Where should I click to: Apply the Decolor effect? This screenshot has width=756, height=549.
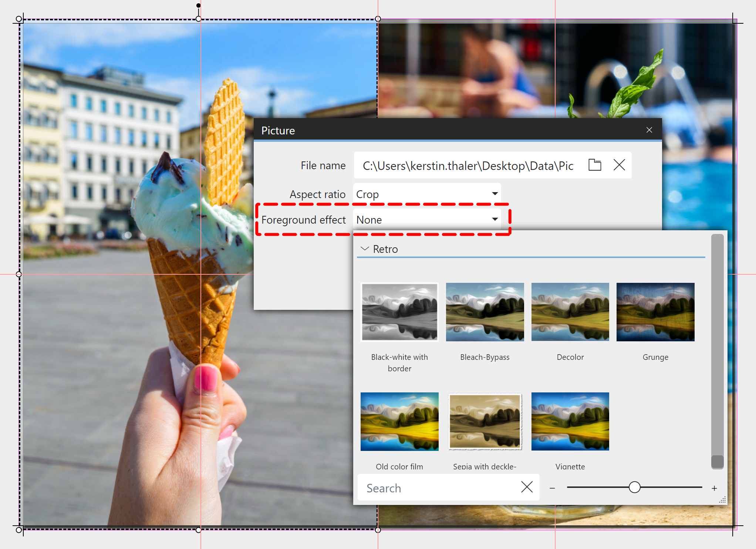click(570, 312)
